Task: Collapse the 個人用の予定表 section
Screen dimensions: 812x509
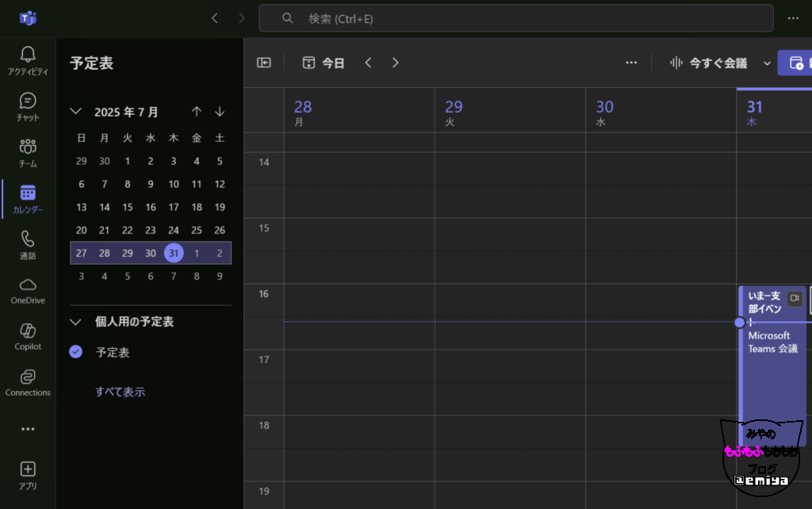Action: click(76, 322)
